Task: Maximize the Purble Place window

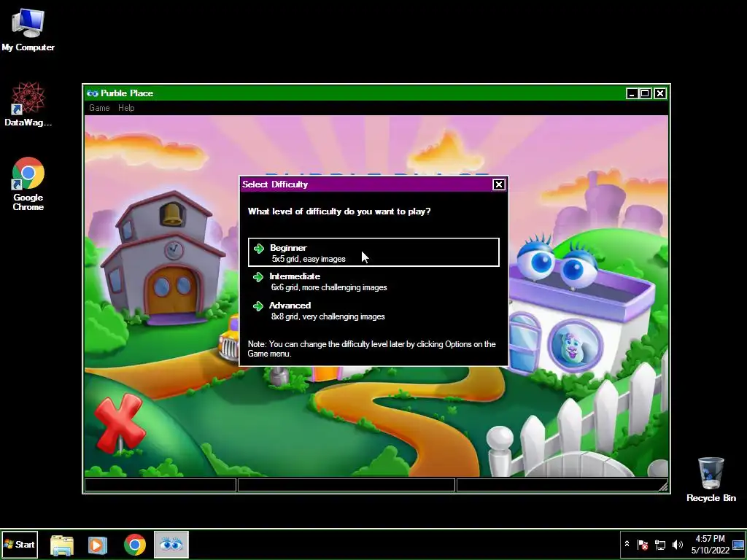Action: click(x=645, y=93)
